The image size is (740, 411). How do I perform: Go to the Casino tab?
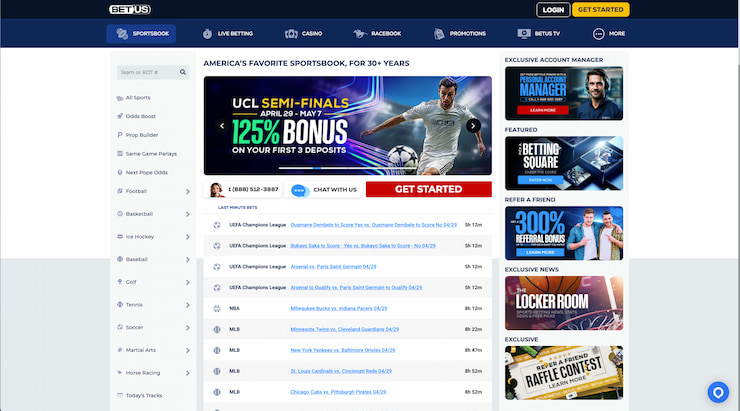click(303, 34)
